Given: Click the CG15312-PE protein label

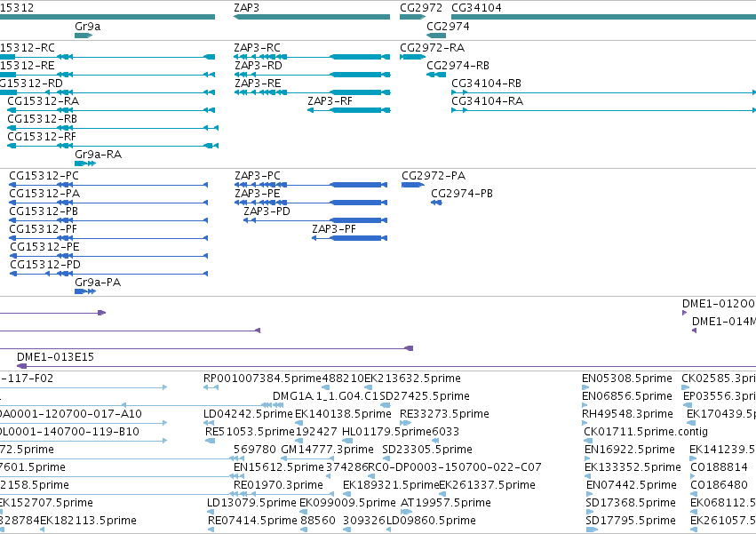Looking at the screenshot, I should (x=44, y=248).
